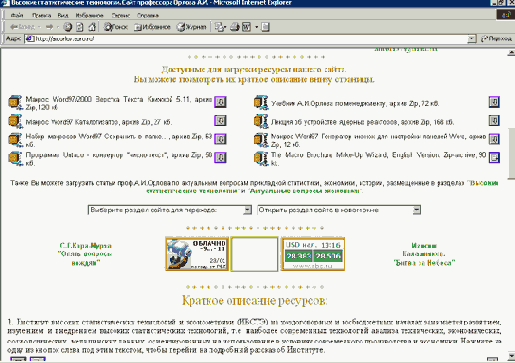Screen dimensions: 515x363
Task: Click the Edit with Word toolbar icon
Action: click(246, 27)
